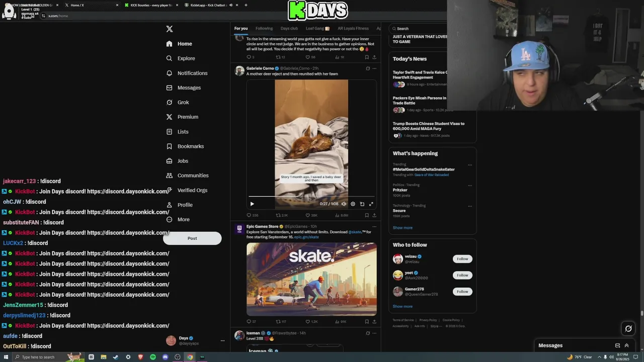This screenshot has width=644, height=362.
Task: Follow velzau
Action: coord(462,259)
